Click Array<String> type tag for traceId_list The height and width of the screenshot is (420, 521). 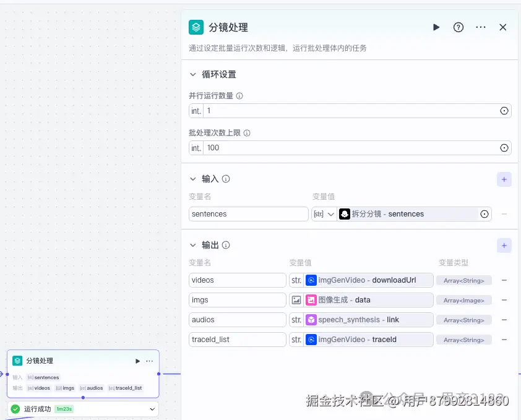464,340
